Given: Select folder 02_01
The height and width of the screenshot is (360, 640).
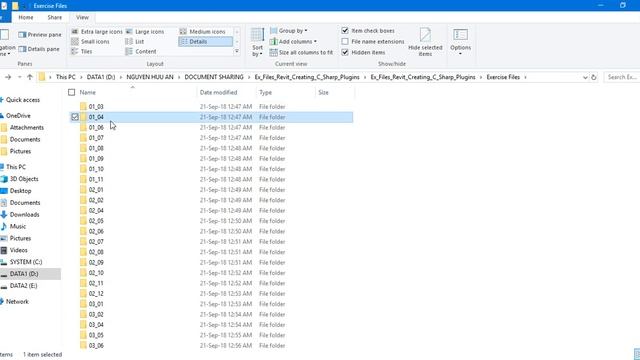Looking at the screenshot, I should point(96,190).
